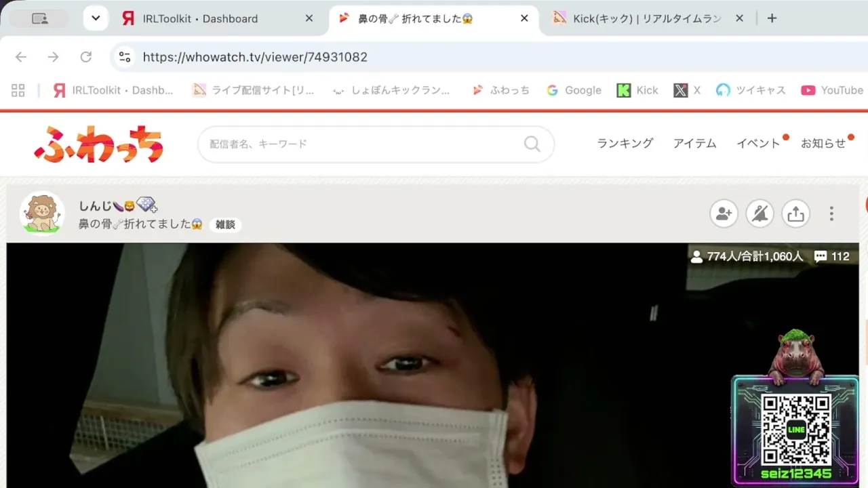Open the お知らせ menu item
Image resolution: width=868 pixels, height=488 pixels.
pos(823,143)
